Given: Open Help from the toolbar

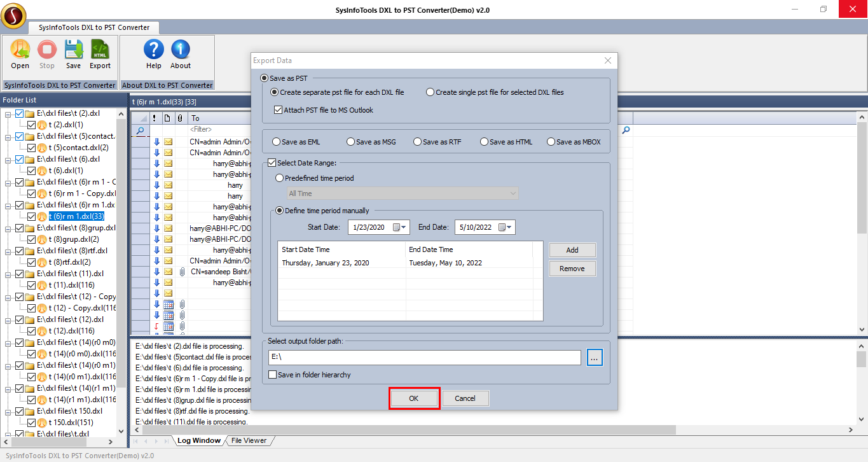Looking at the screenshot, I should 154,50.
